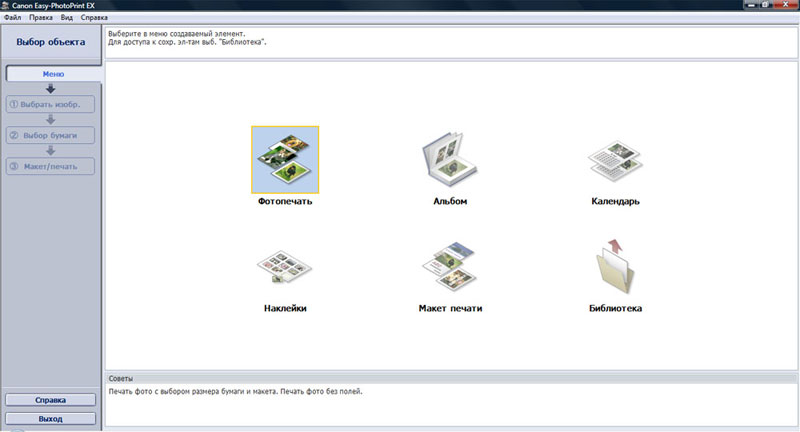This screenshot has height=432, width=800.
Task: Click the Canon Easy-PhotoPrint EX title icon
Action: 6,6
